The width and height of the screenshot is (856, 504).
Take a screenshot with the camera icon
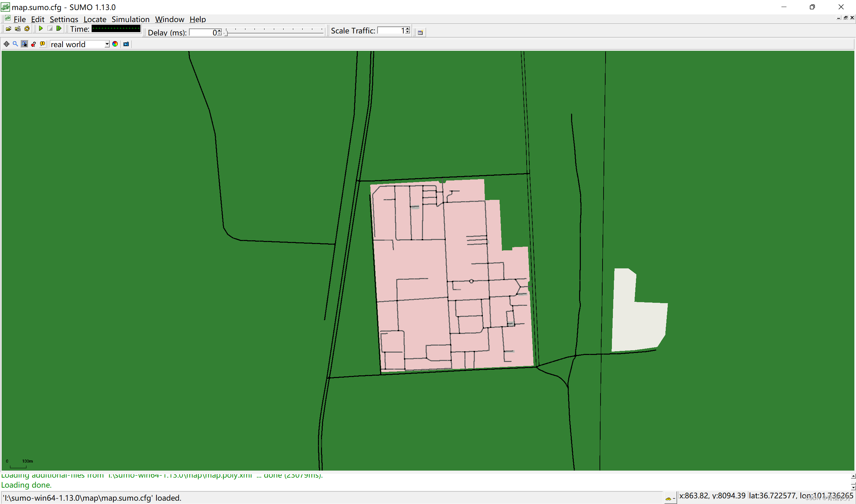point(126,44)
